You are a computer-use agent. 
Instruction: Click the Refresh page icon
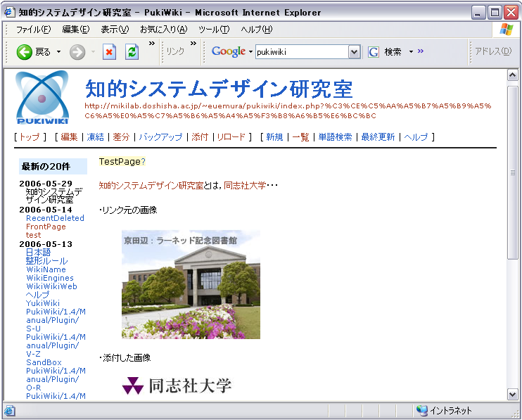pyautogui.click(x=132, y=52)
